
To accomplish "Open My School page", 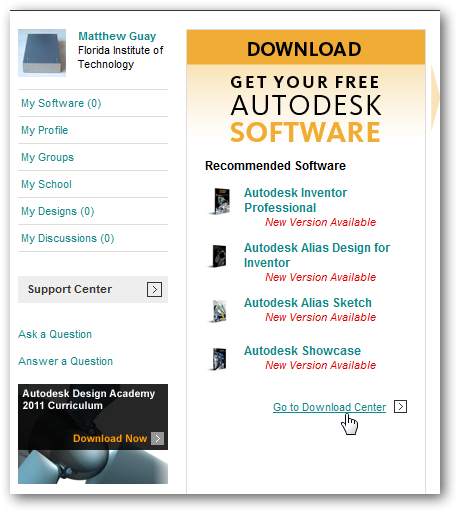I will (x=46, y=184).
